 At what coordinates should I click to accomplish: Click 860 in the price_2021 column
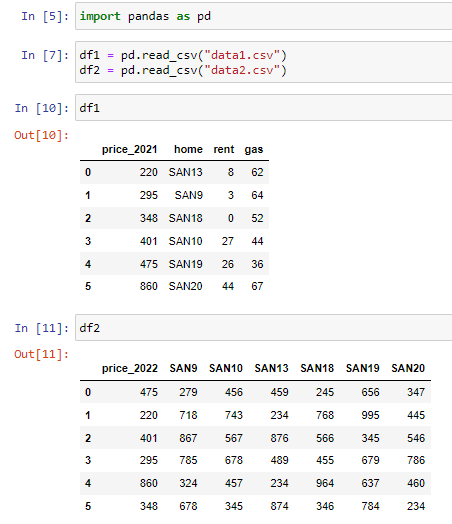coord(149,286)
